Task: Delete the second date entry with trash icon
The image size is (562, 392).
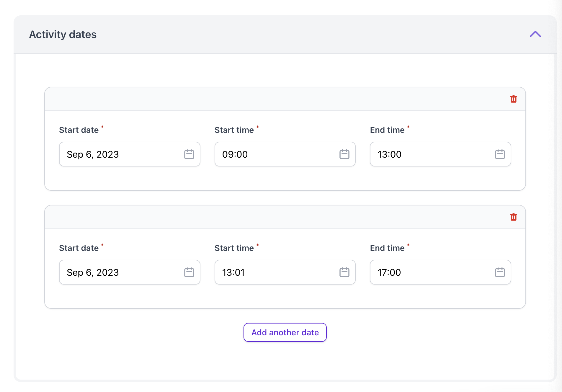Action: 513,217
